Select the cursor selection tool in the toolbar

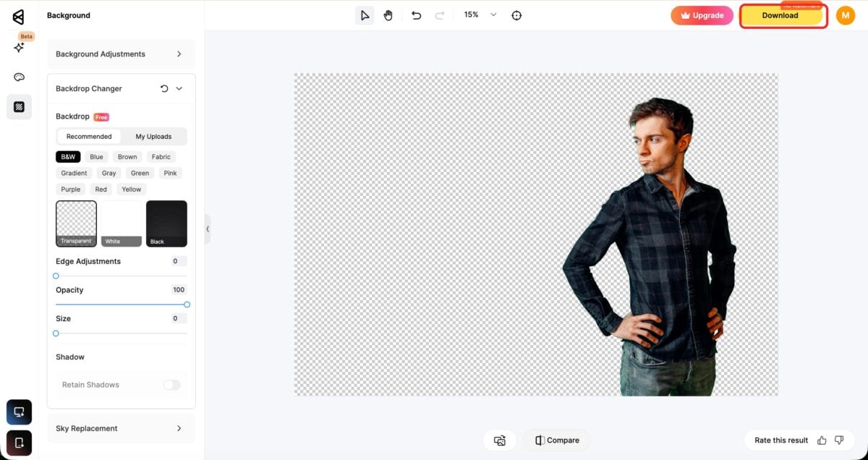click(365, 14)
